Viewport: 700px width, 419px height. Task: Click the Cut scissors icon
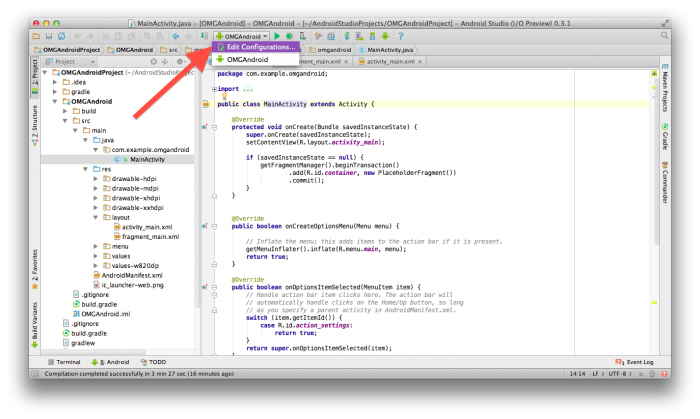(106, 36)
